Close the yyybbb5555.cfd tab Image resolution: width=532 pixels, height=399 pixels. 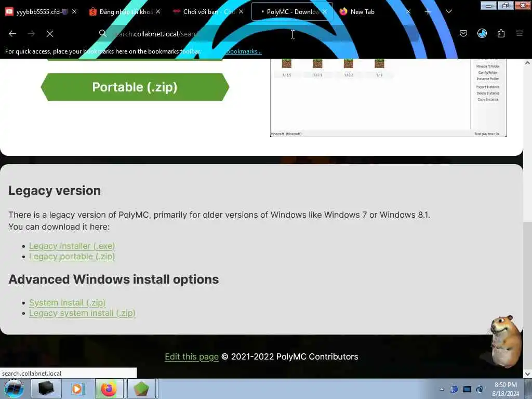coord(74,11)
